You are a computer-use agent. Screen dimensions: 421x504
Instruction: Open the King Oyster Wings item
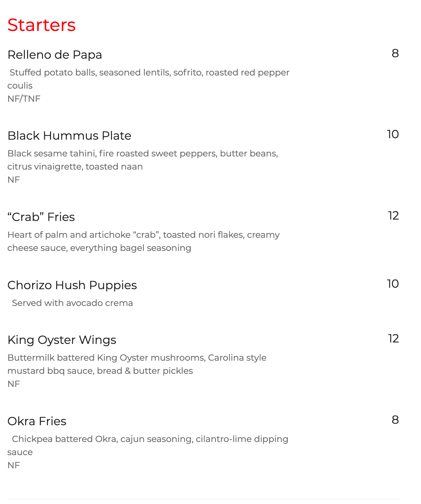click(62, 340)
